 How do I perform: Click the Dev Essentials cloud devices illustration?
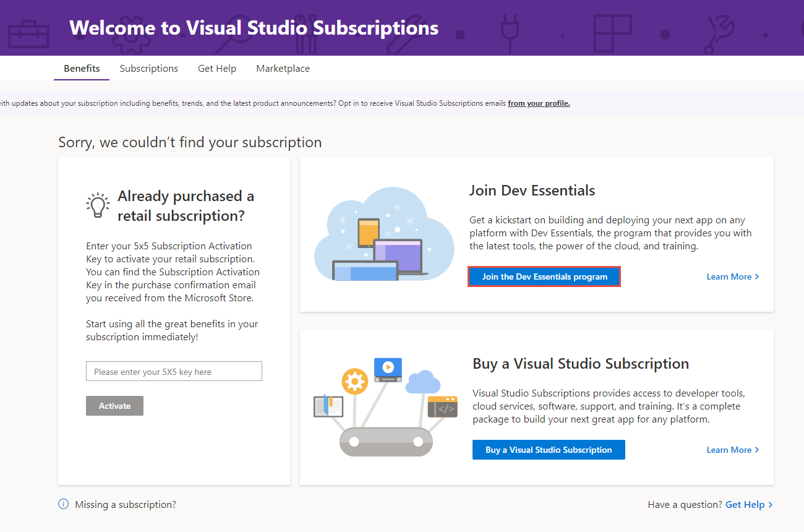(x=383, y=234)
